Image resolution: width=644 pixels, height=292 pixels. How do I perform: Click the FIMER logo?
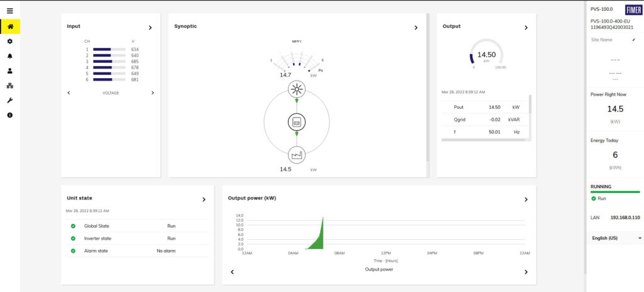633,9
